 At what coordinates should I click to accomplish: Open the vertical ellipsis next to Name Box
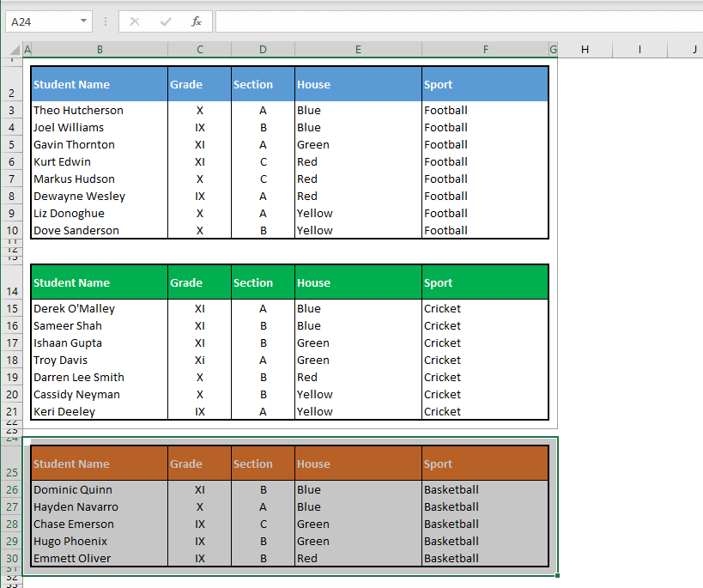point(105,21)
